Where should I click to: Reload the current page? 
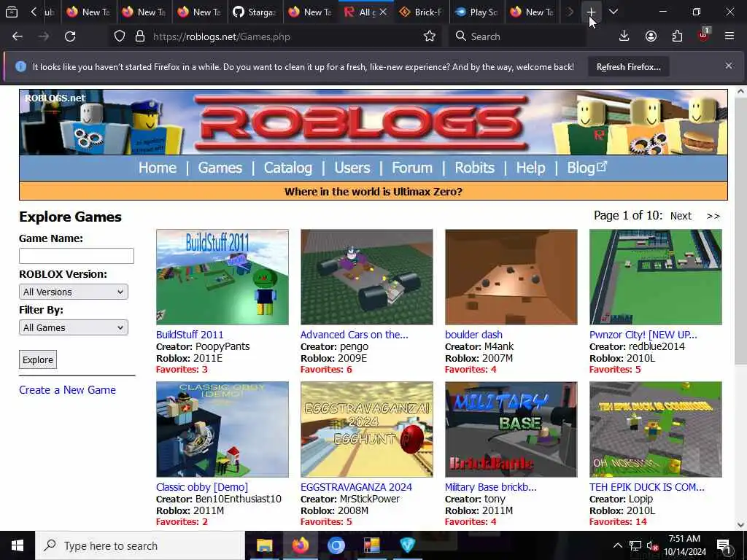70,36
